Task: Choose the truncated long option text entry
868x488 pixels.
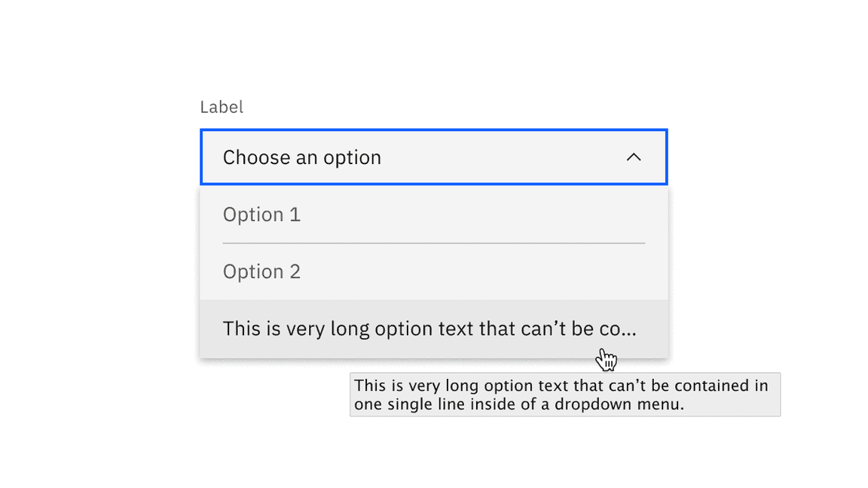Action: pos(429,328)
